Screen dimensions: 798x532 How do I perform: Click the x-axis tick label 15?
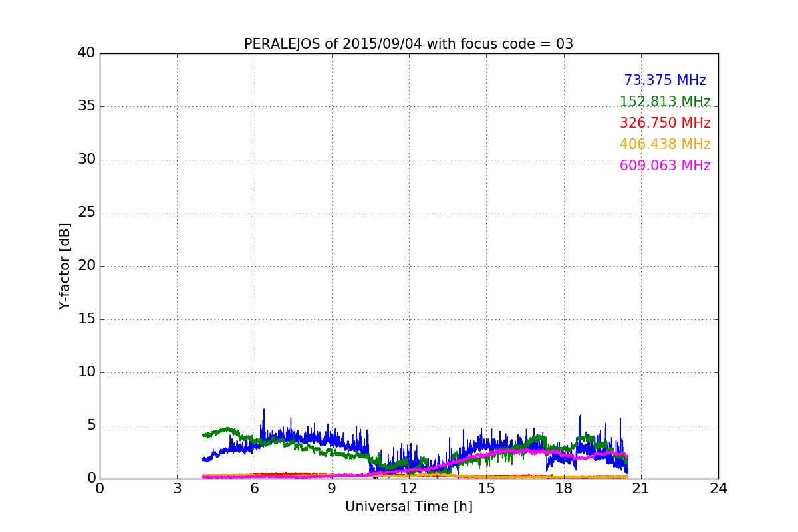click(x=486, y=488)
